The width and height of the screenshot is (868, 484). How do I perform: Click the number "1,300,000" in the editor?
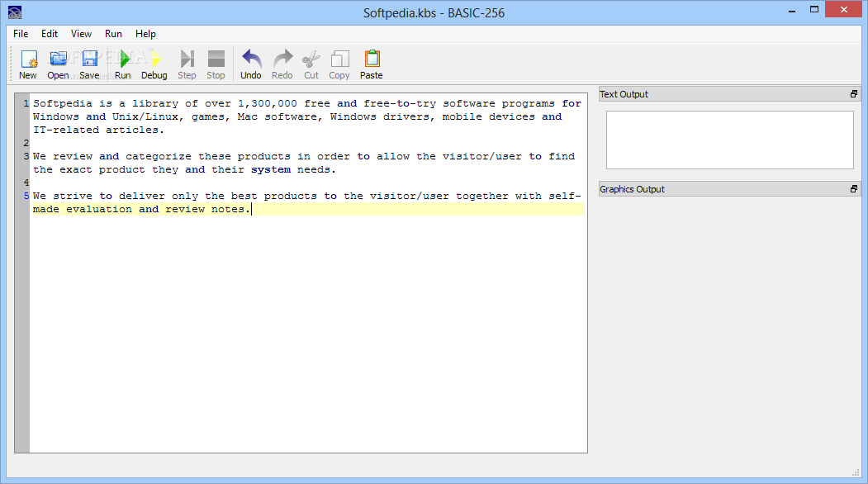[x=268, y=103]
